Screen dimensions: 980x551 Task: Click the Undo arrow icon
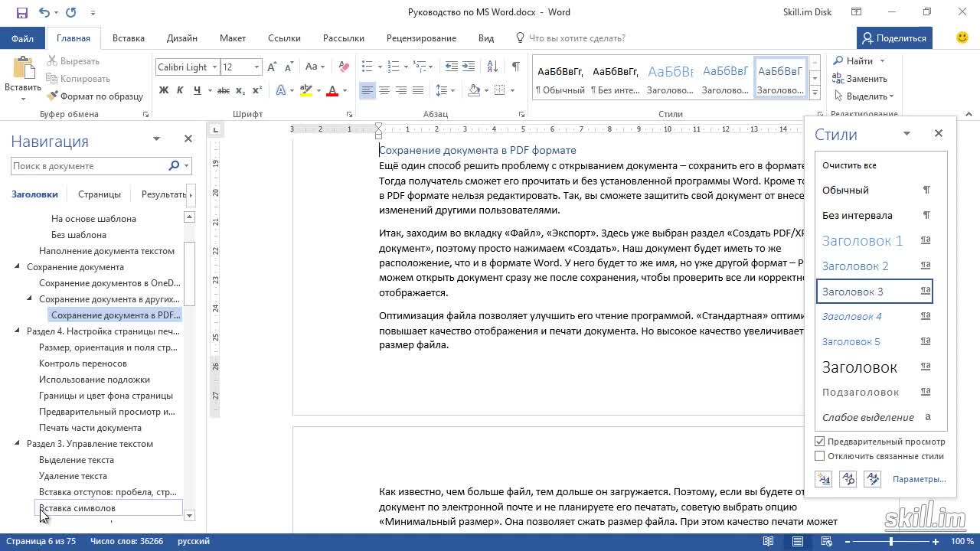point(44,12)
